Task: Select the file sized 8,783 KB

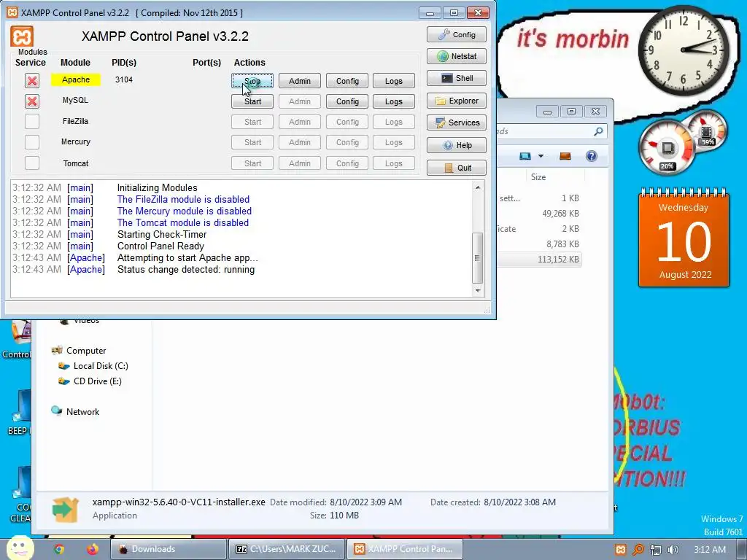Action: click(x=562, y=244)
